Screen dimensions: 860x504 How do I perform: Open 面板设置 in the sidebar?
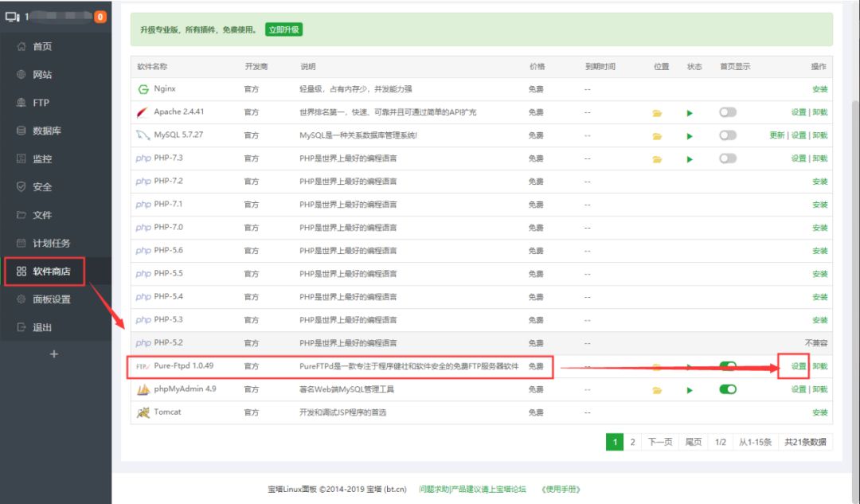(52, 299)
